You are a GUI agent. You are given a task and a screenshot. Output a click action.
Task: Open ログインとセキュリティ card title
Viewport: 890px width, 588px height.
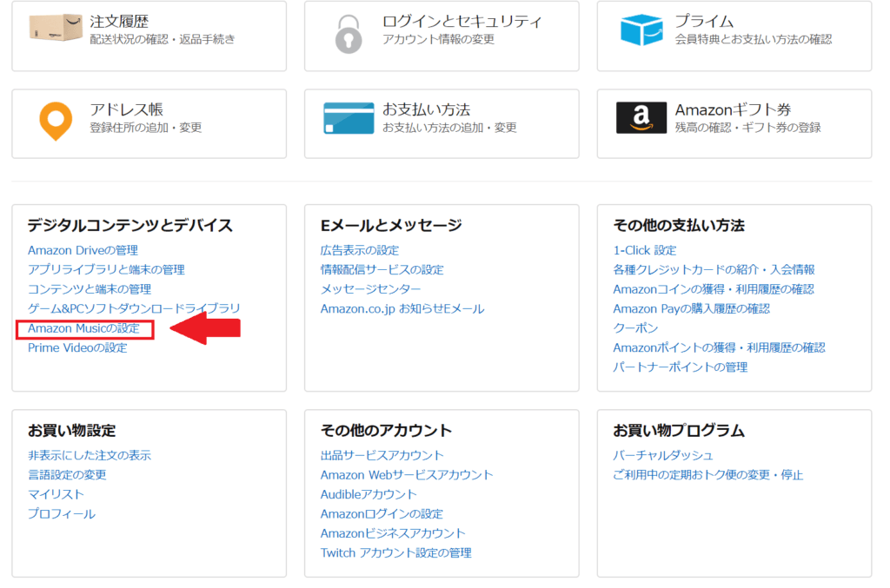462,22
